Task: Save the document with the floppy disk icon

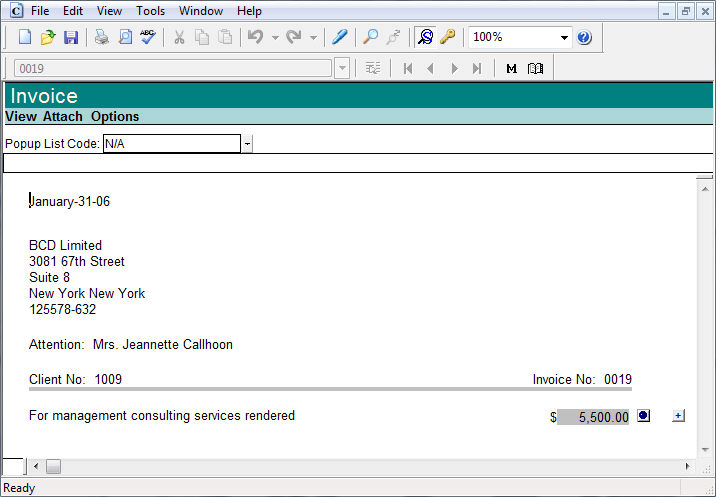Action: point(71,37)
